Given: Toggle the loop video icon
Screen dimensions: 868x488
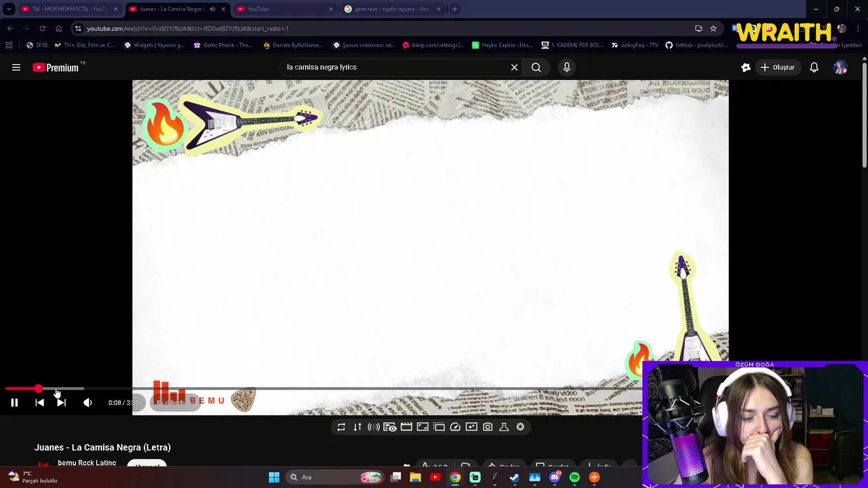Looking at the screenshot, I should pyautogui.click(x=341, y=427).
